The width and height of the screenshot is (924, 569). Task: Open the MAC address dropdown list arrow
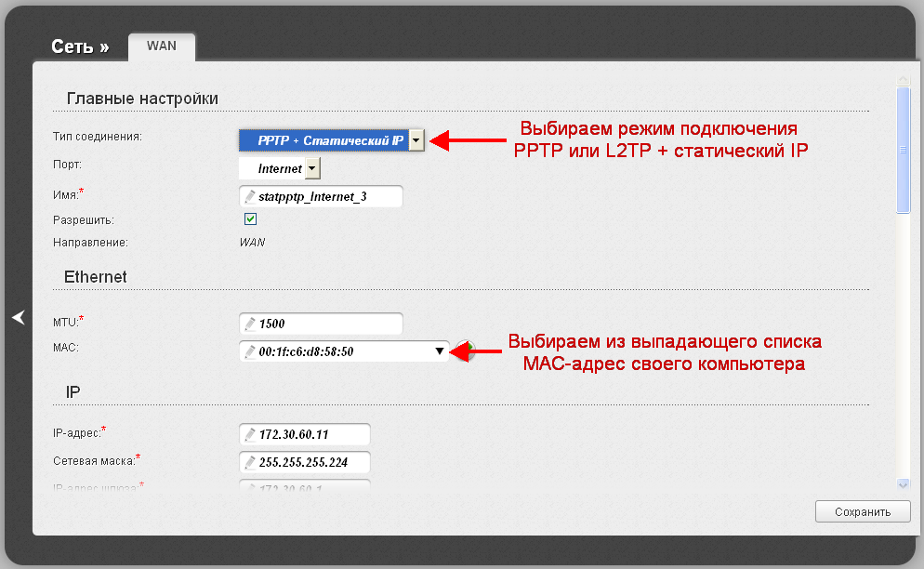(439, 351)
